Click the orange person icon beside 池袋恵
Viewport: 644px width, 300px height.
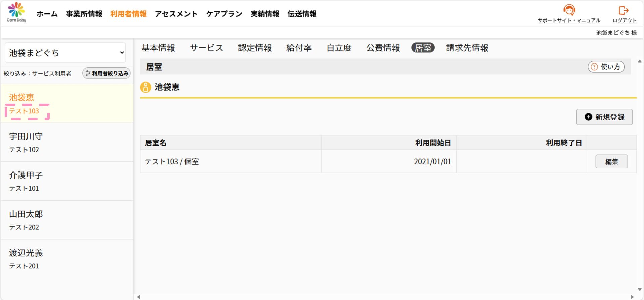[145, 87]
